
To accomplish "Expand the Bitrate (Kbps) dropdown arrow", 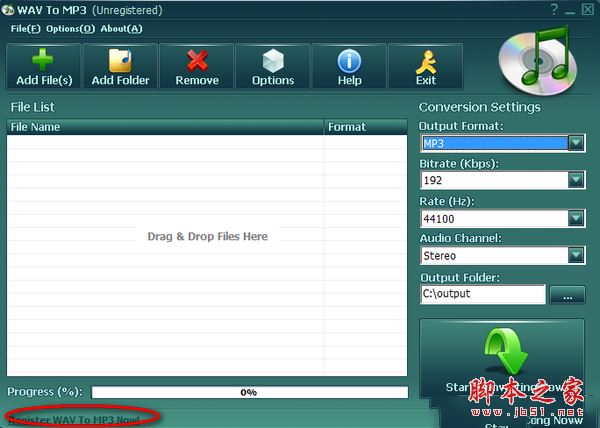I will click(x=576, y=180).
